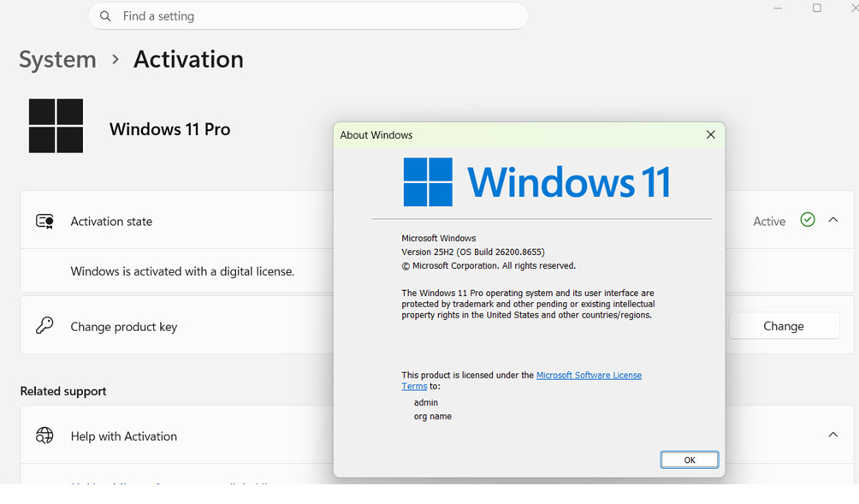The image size is (859, 504).
Task: Click the Change button for product key
Action: click(x=784, y=326)
